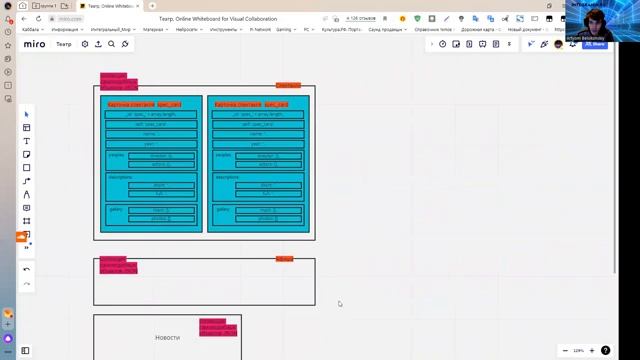The image size is (640, 360).
Task: Expand collaboration toolbar chevron
Action: click(x=432, y=44)
